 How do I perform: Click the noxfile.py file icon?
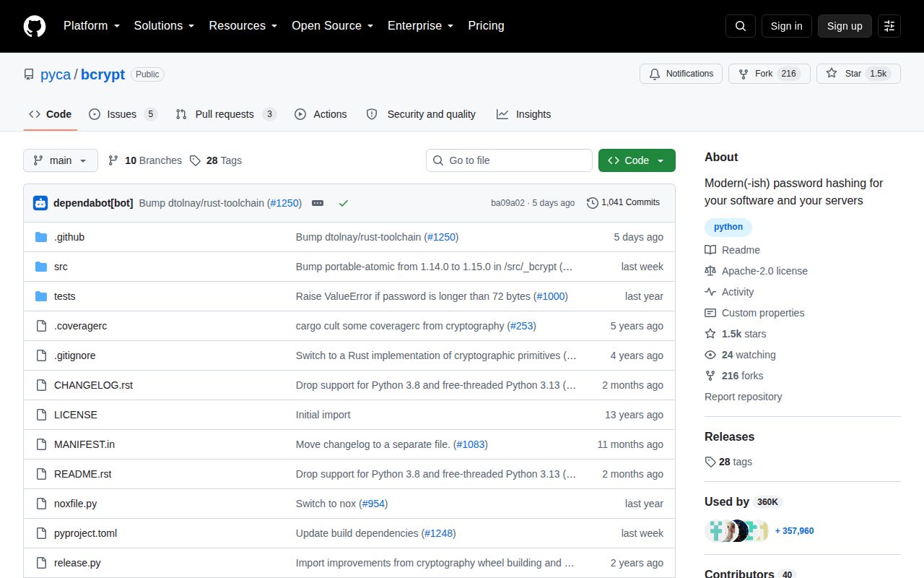point(41,504)
